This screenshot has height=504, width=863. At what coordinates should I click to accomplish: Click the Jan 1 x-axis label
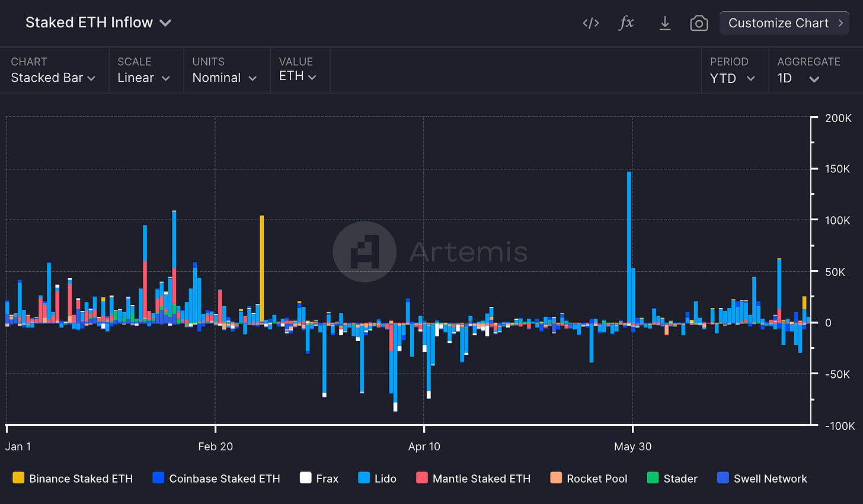click(x=18, y=447)
